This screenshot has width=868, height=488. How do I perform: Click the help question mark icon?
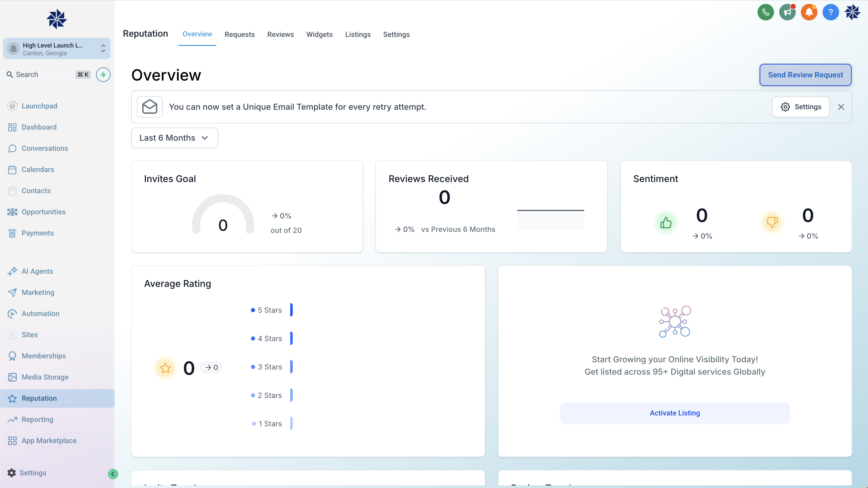(831, 12)
